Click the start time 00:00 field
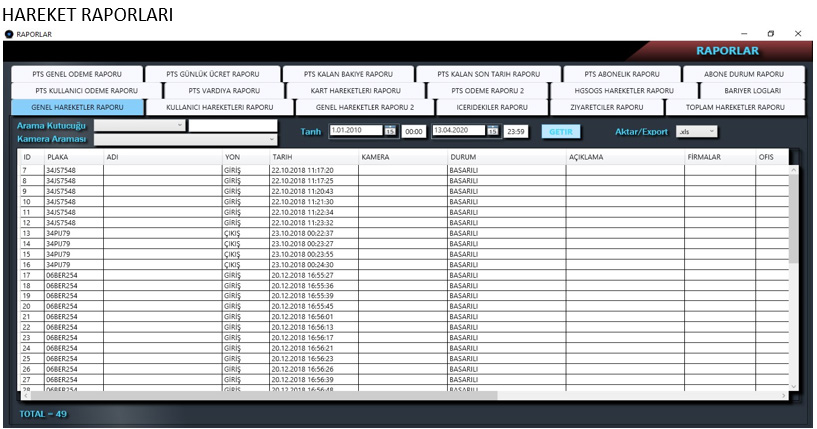The width and height of the screenshot is (817, 429). tap(414, 131)
